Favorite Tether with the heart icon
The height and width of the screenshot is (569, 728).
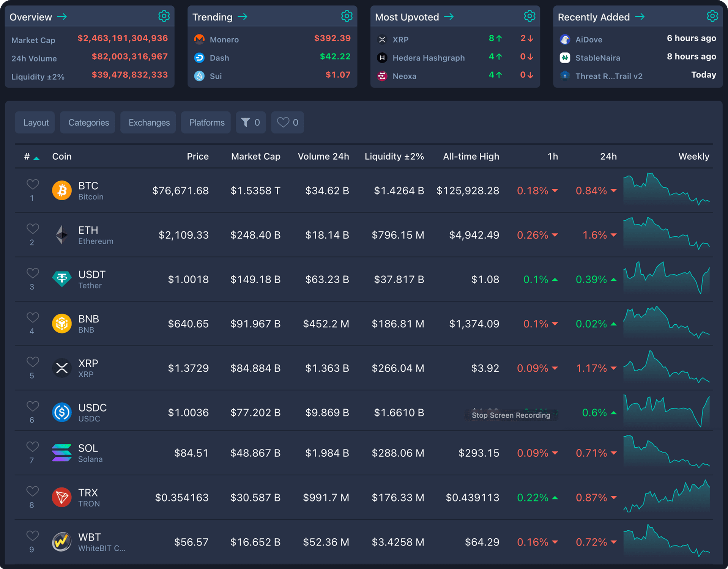33,273
